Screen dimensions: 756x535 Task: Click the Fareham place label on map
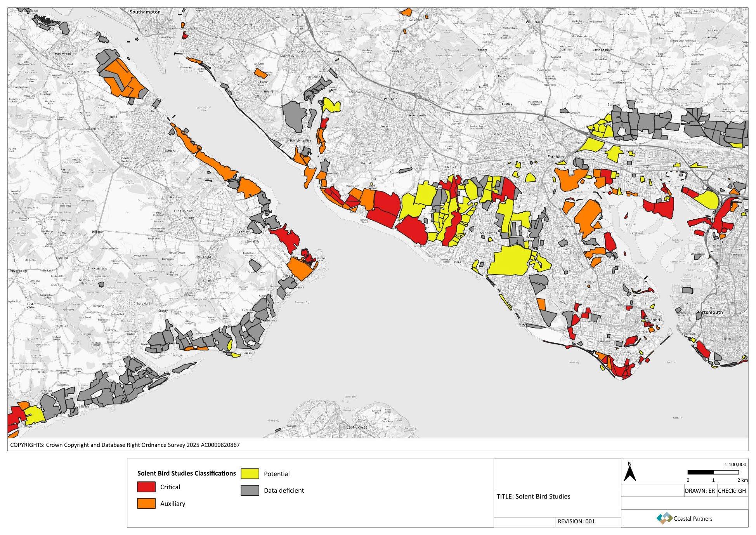pos(555,156)
